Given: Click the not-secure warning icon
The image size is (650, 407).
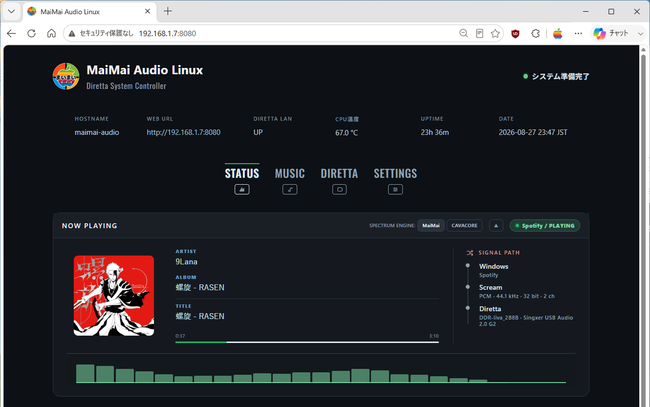Looking at the screenshot, I should coord(72,34).
